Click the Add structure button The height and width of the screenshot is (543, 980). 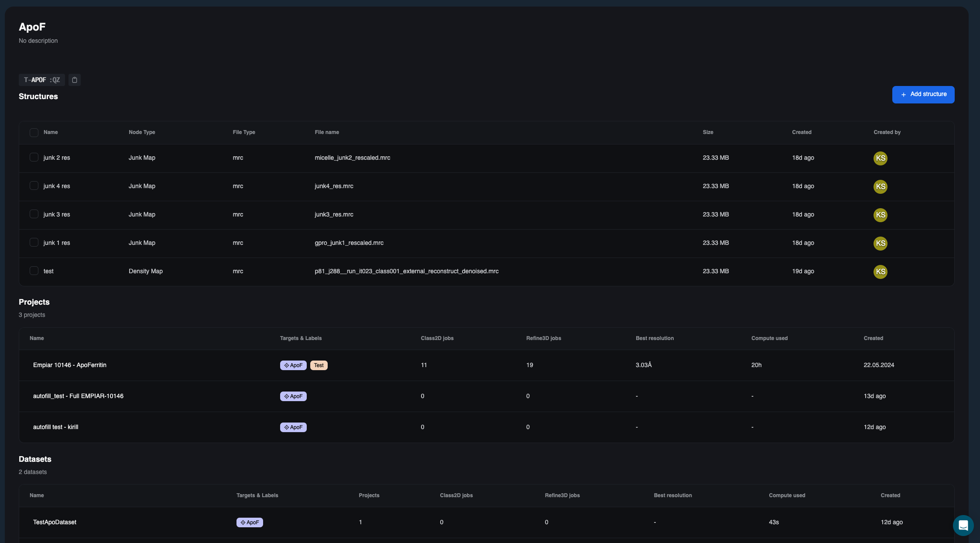923,95
